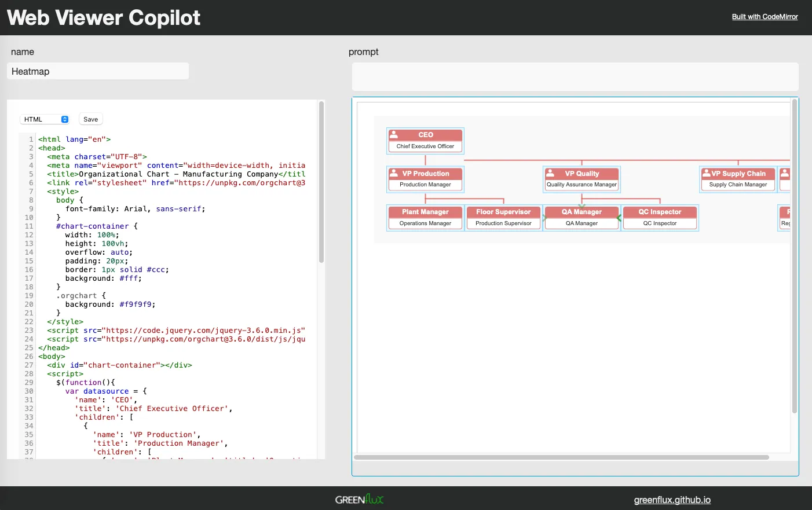The width and height of the screenshot is (812, 510).
Task: Click the code editor's vertical scrollbar
Action: pyautogui.click(x=321, y=182)
